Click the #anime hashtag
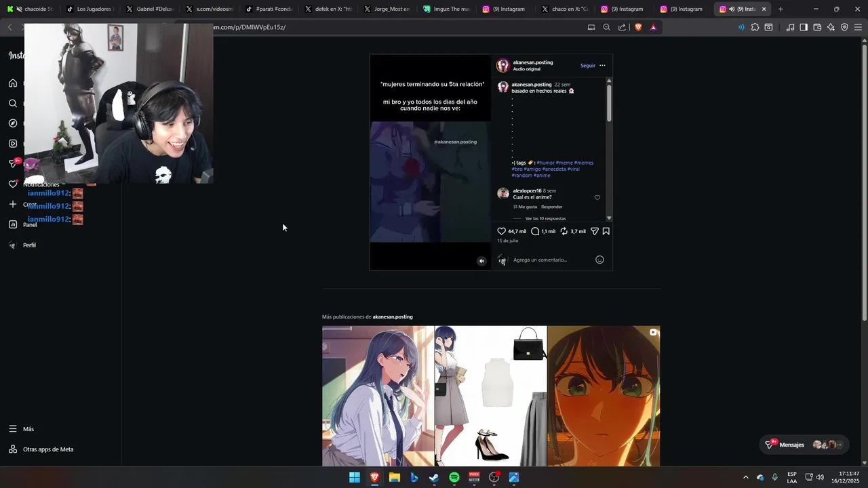Viewport: 868px width, 488px height. click(542, 176)
